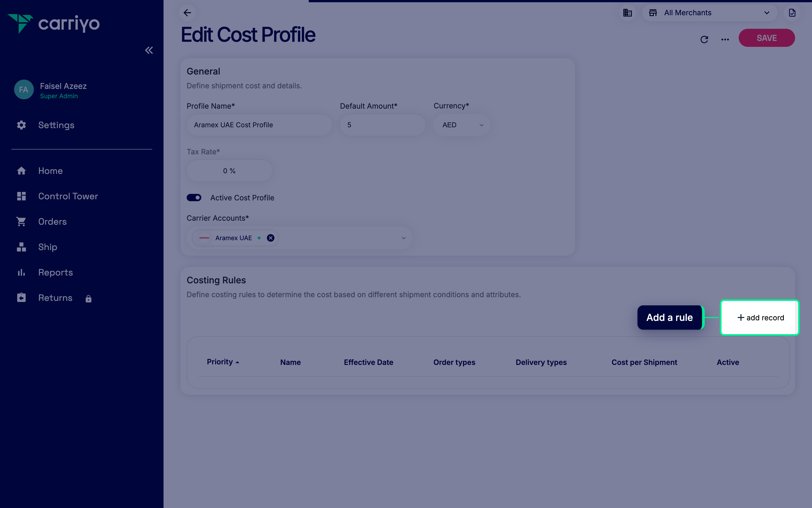The height and width of the screenshot is (508, 812).
Task: Open Orders menu item
Action: click(52, 222)
